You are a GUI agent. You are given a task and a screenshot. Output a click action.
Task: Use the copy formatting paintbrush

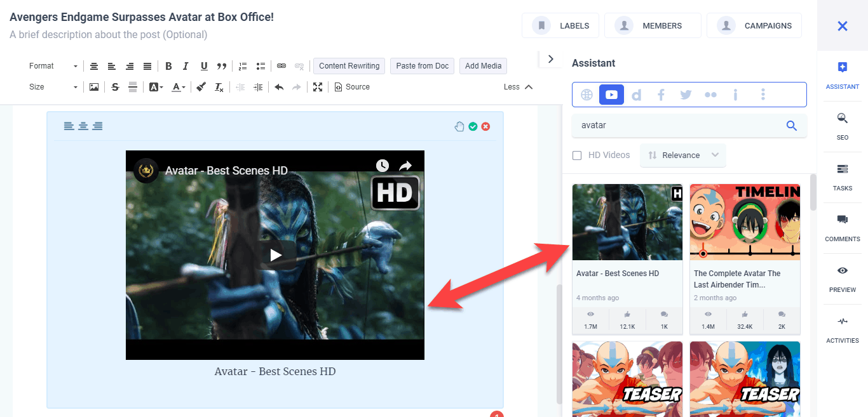(x=201, y=87)
